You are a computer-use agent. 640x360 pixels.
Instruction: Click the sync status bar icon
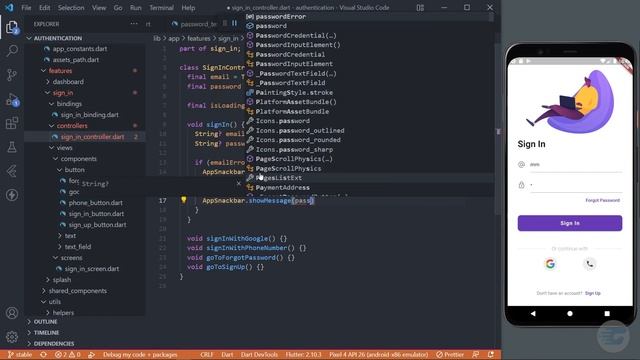coord(43,355)
